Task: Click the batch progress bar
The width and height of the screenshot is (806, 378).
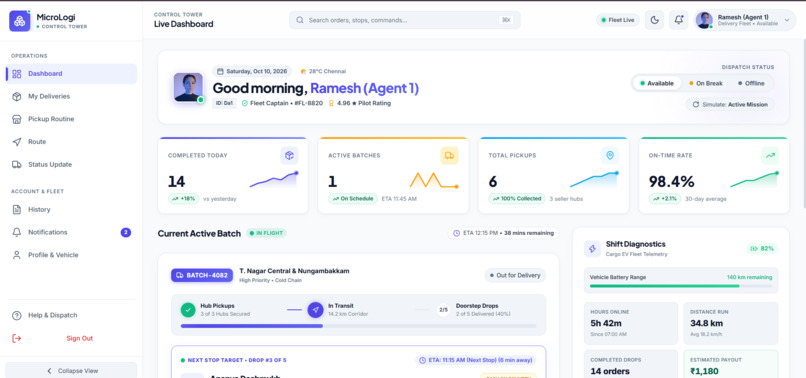Action: (x=358, y=326)
